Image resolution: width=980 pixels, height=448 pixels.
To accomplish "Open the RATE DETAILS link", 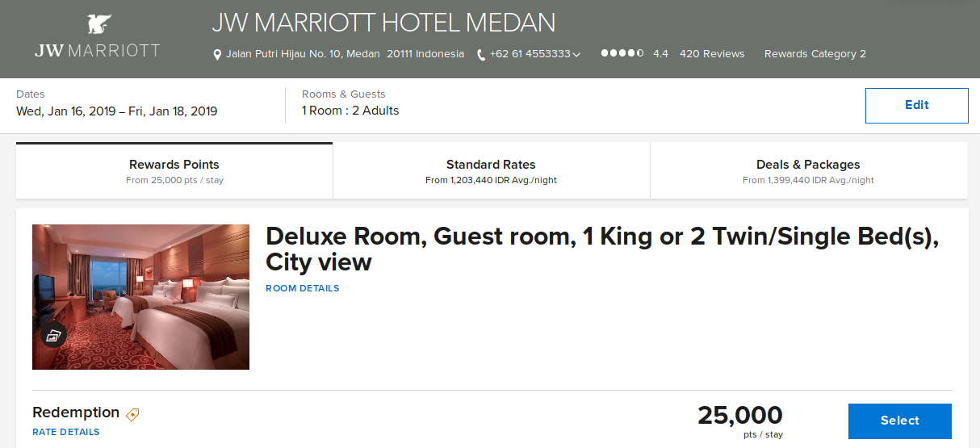I will tap(66, 432).
